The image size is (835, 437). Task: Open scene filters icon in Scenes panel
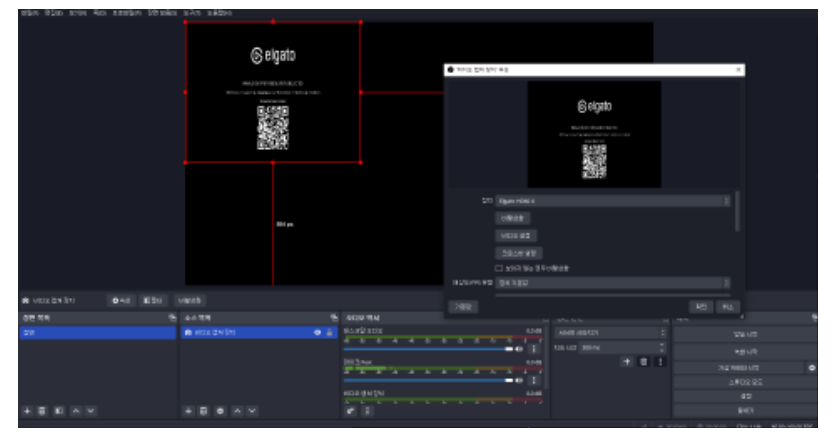point(59,411)
